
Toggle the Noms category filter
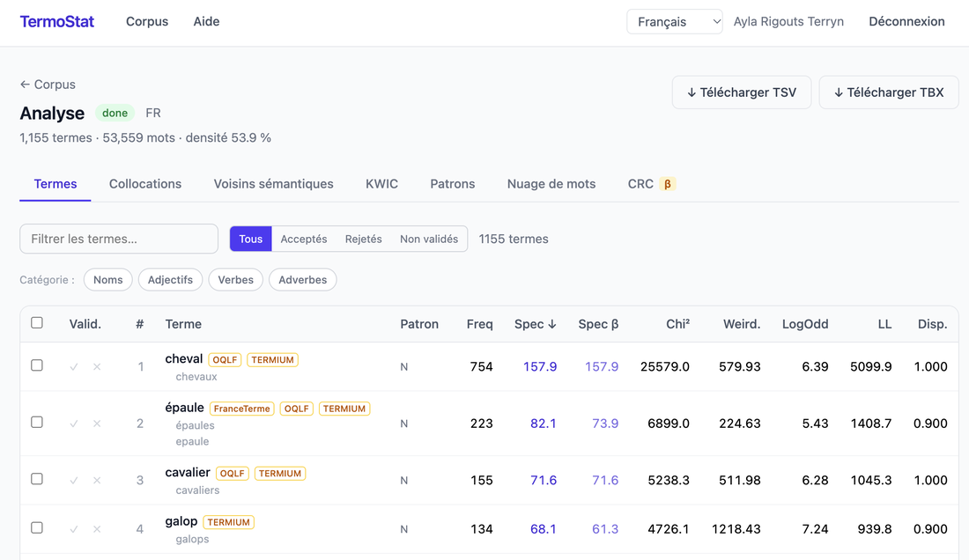(x=108, y=280)
